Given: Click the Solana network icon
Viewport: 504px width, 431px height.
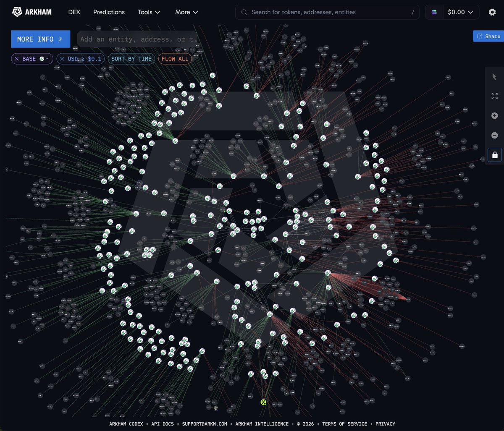Looking at the screenshot, I should [434, 12].
